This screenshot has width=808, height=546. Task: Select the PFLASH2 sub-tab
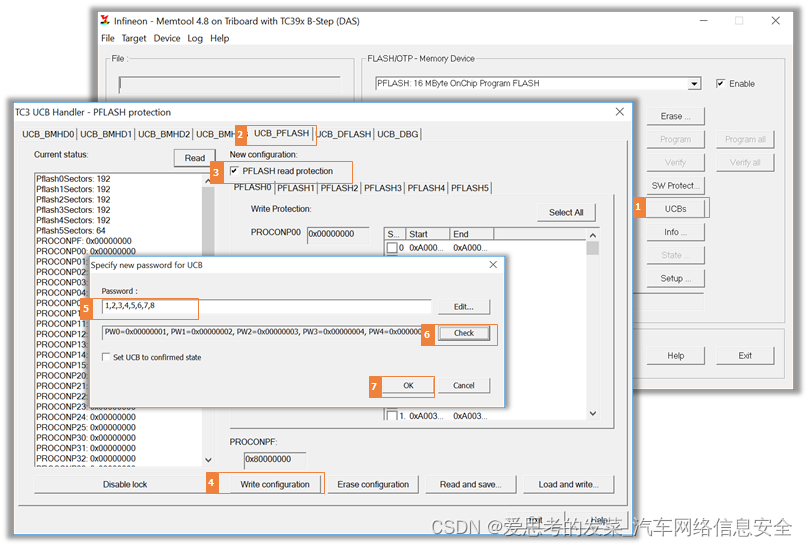[x=339, y=188]
